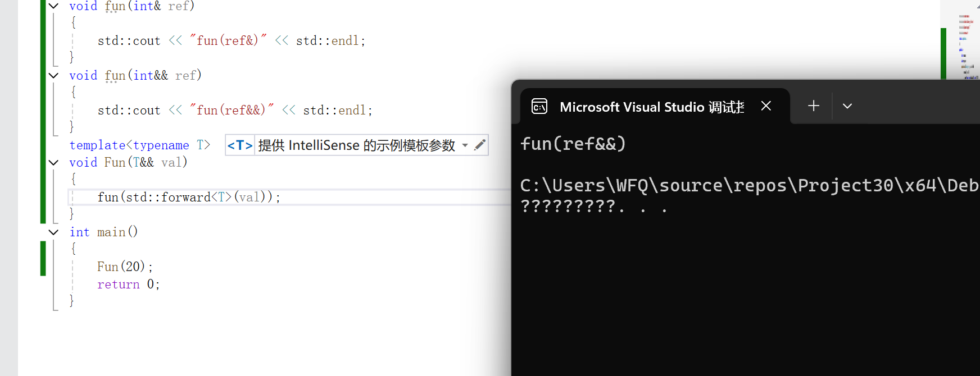Screen dimensions: 980x376
Task: Collapse the fun(int& ref) function block
Action: (53, 6)
